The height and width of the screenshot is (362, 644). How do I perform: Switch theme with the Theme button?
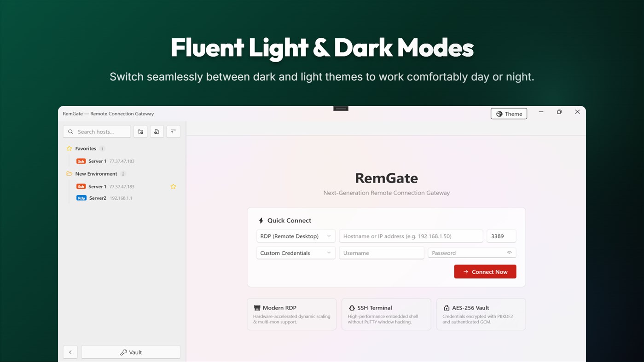(x=509, y=114)
